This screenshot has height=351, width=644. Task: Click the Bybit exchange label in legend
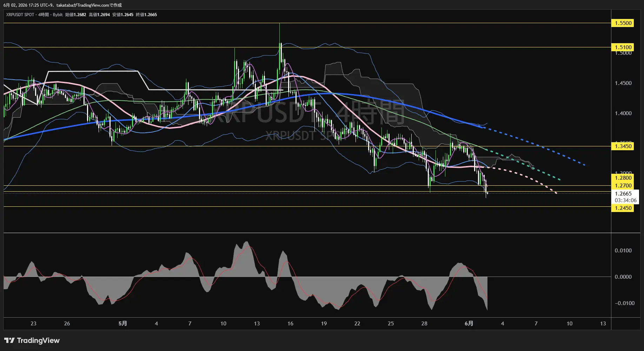[58, 15]
